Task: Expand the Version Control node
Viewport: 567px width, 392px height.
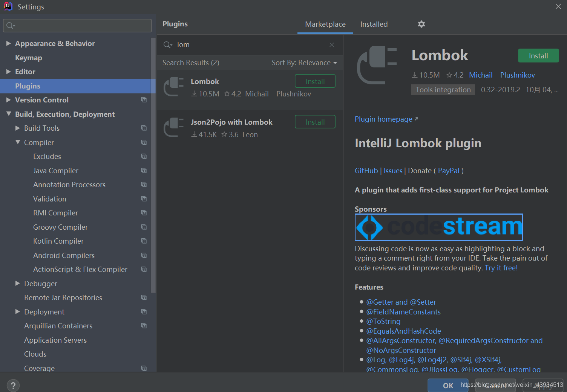Action: (x=8, y=100)
